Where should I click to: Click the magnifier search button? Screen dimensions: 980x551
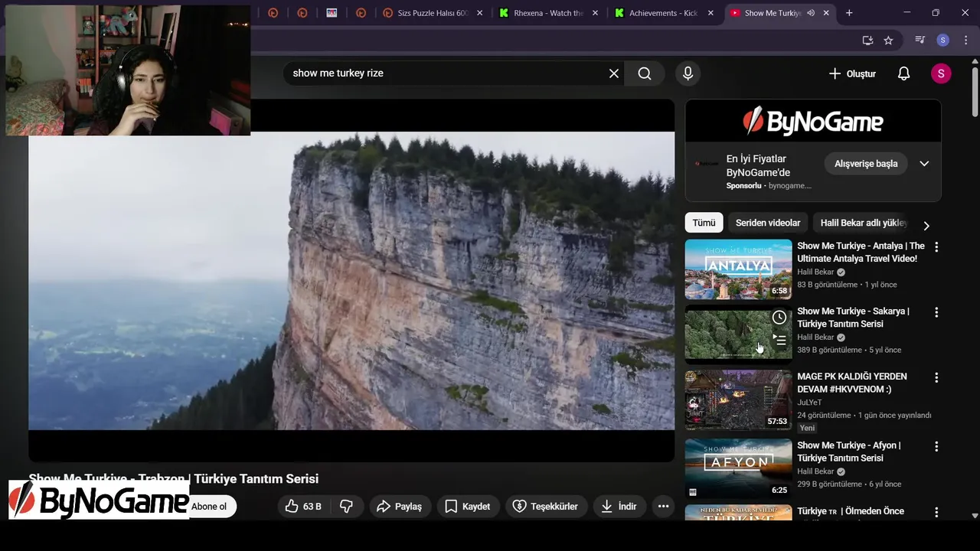(x=645, y=73)
